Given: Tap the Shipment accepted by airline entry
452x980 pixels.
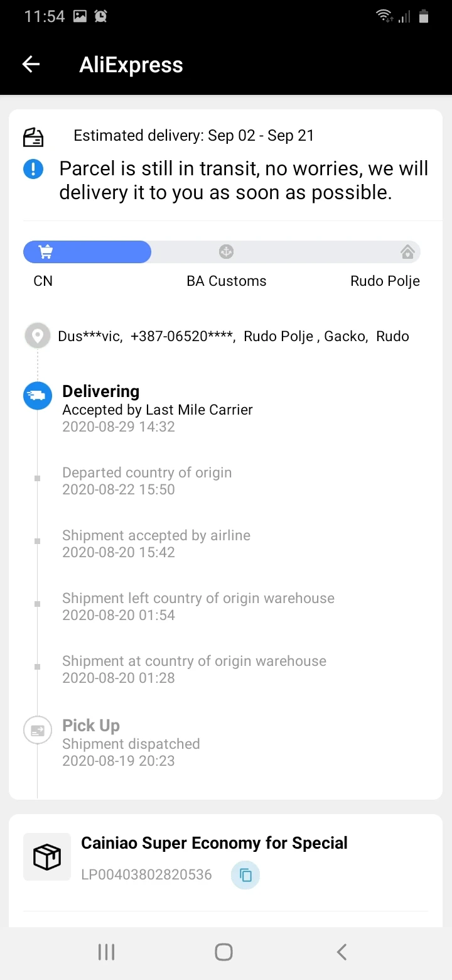Looking at the screenshot, I should pos(156,543).
